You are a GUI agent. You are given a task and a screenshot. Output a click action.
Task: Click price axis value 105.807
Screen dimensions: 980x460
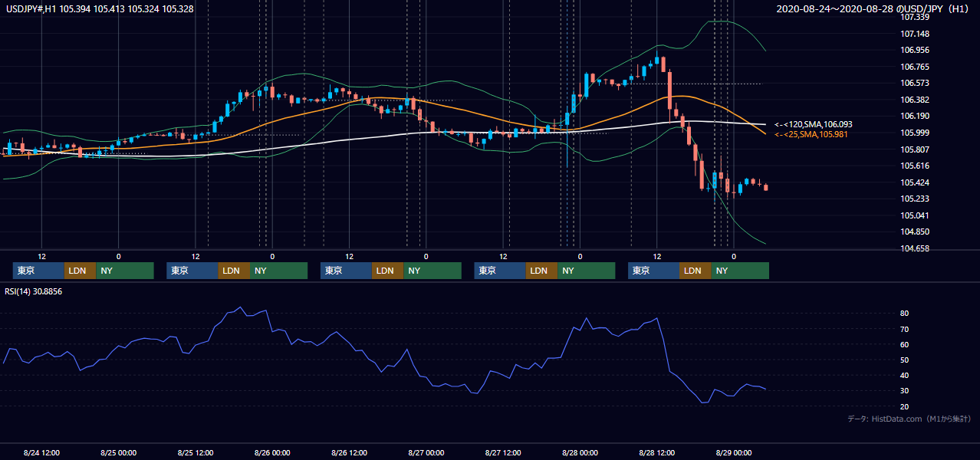coord(915,149)
